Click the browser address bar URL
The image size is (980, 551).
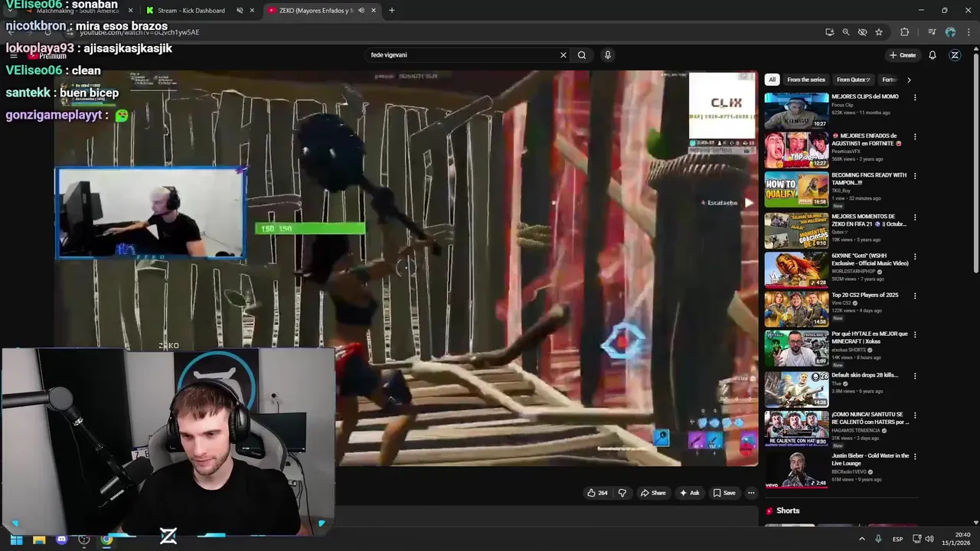point(139,32)
